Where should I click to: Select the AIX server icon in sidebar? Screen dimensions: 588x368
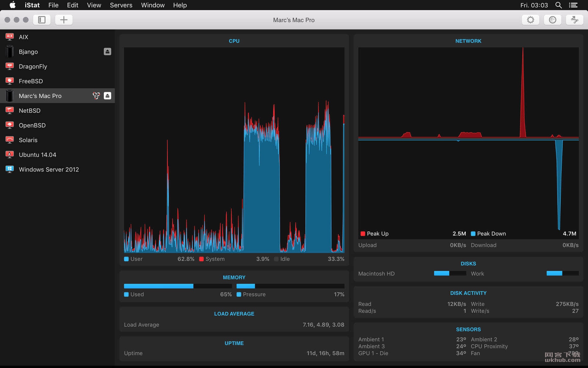(x=10, y=37)
